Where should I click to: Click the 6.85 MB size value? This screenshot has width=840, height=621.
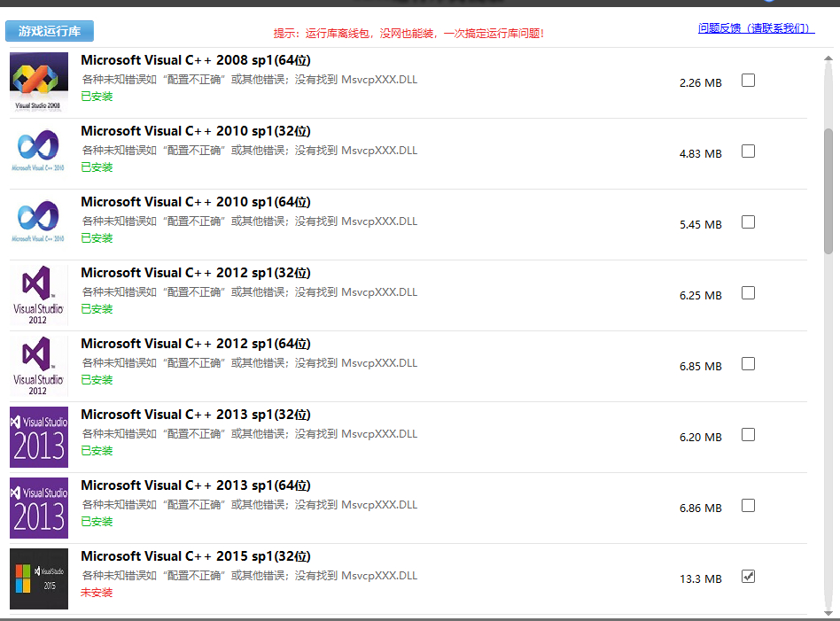[x=700, y=367]
